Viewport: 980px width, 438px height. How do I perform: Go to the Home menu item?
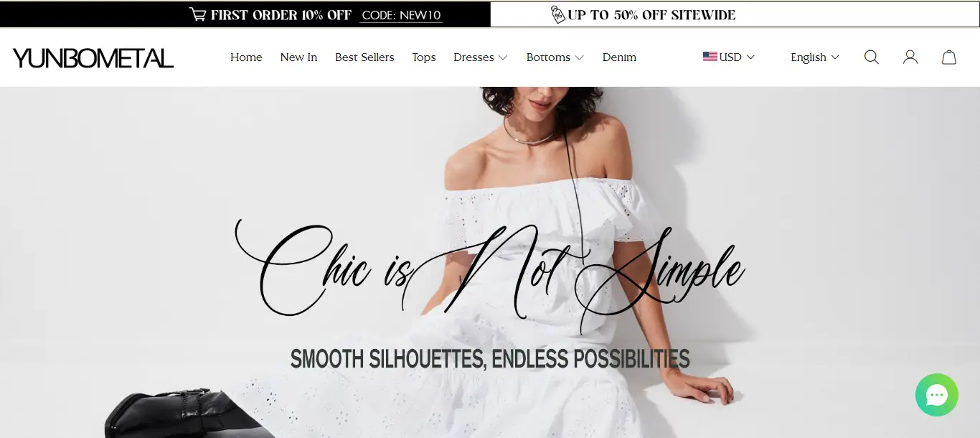(x=246, y=57)
